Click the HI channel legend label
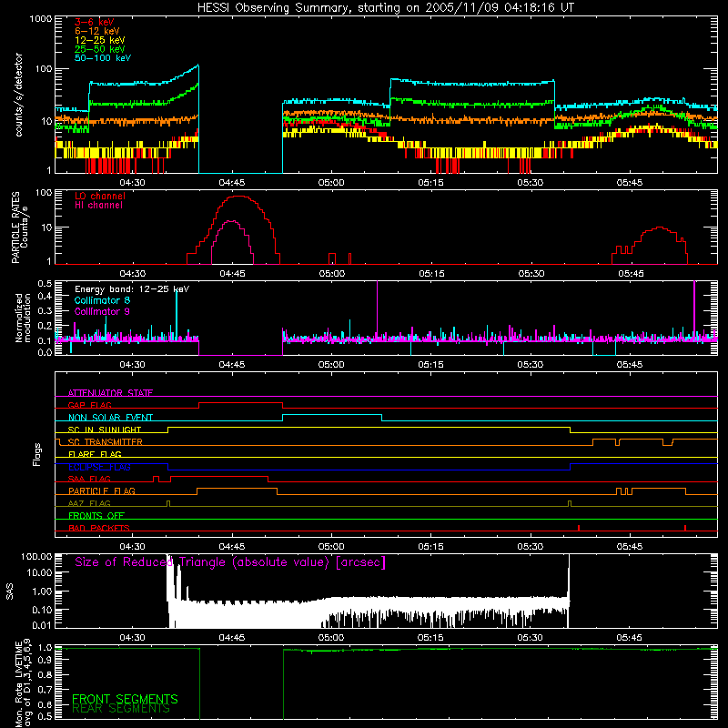 tap(99, 206)
